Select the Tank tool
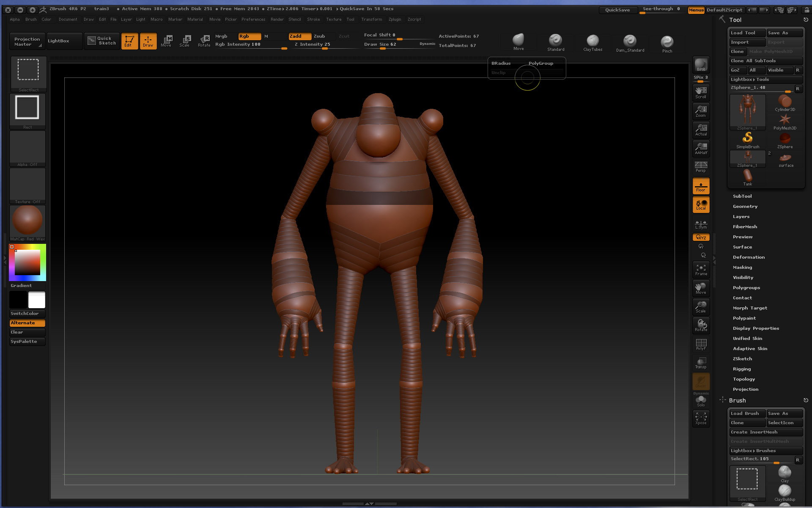Image resolution: width=812 pixels, height=508 pixels. point(747,178)
